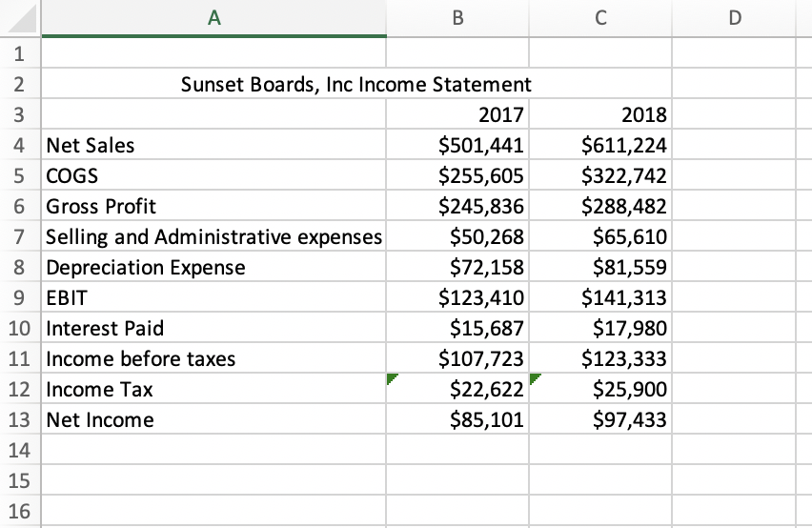This screenshot has width=812, height=528.
Task: Click the $107,723 pre-tax income value
Action: 457,358
